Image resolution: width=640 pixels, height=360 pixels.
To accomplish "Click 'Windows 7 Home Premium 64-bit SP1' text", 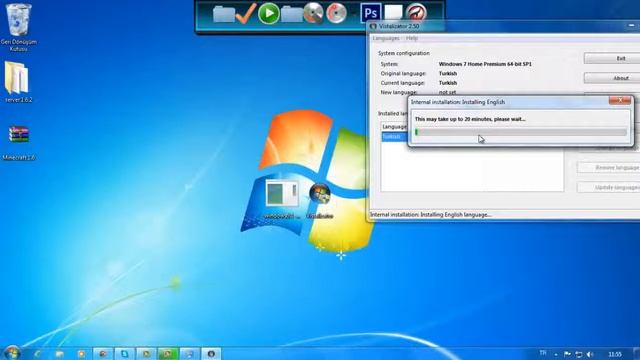I will coord(485,64).
